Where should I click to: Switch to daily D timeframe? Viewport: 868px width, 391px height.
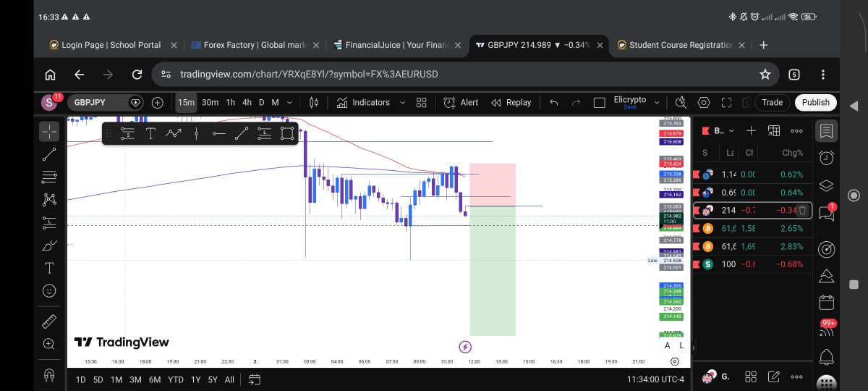click(x=262, y=103)
